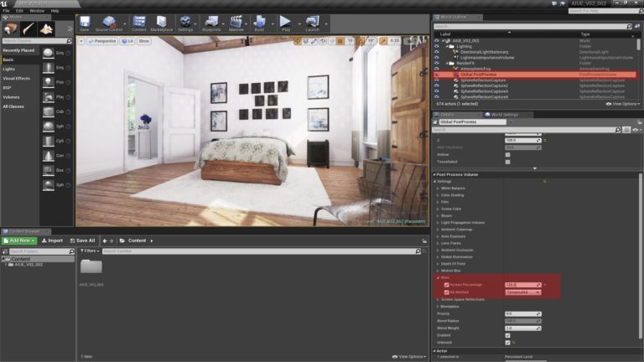Viewport: 644px width, 362px height.
Task: Click the Build toolbar icon
Action: point(259,23)
